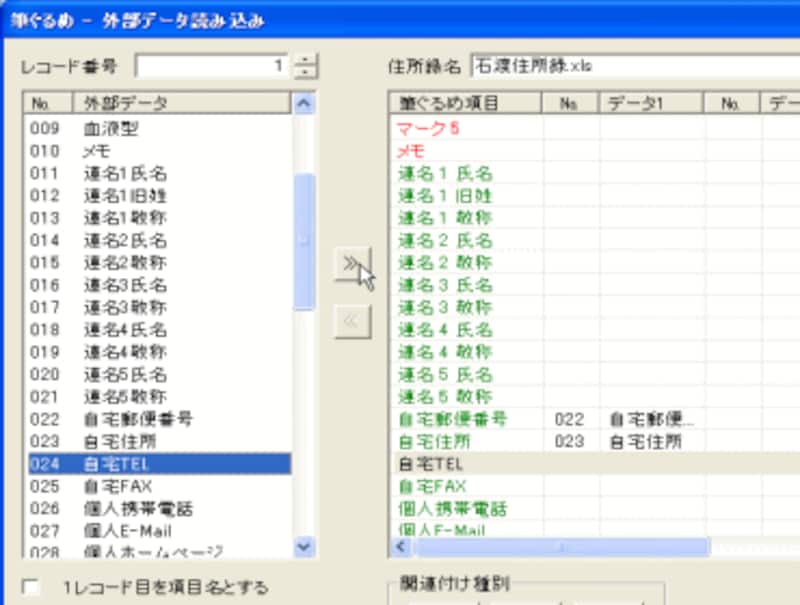Click the 筆ぐるめ項目 column header

465,103
